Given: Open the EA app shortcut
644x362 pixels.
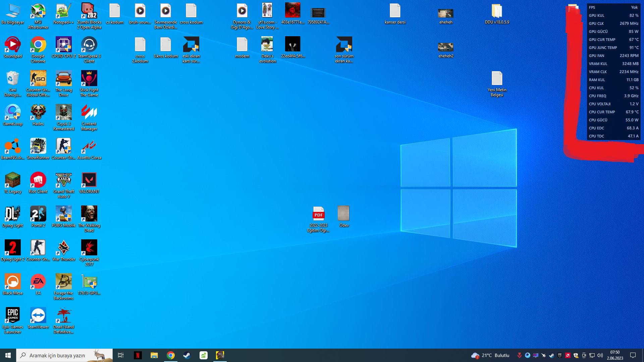Looking at the screenshot, I should click(x=38, y=284).
